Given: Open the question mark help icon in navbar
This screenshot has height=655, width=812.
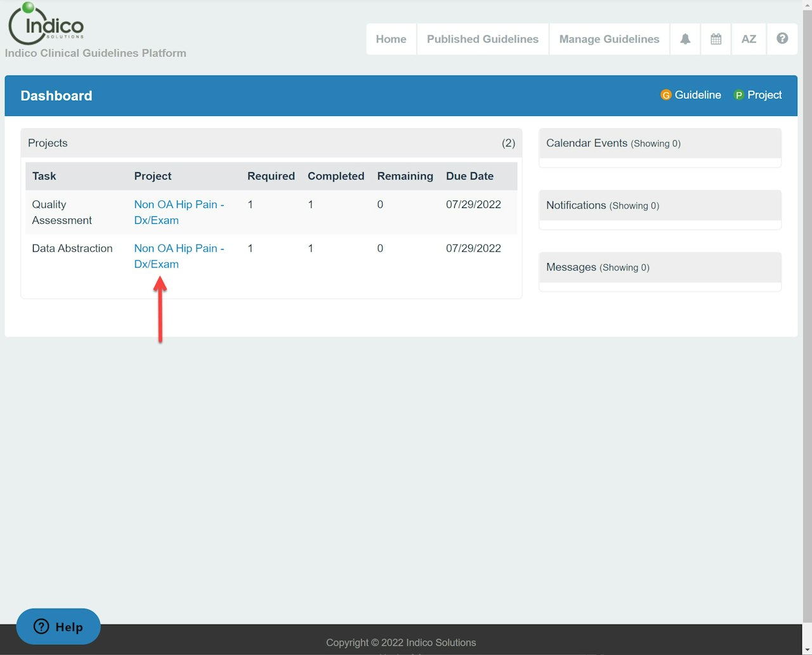Looking at the screenshot, I should (x=782, y=39).
